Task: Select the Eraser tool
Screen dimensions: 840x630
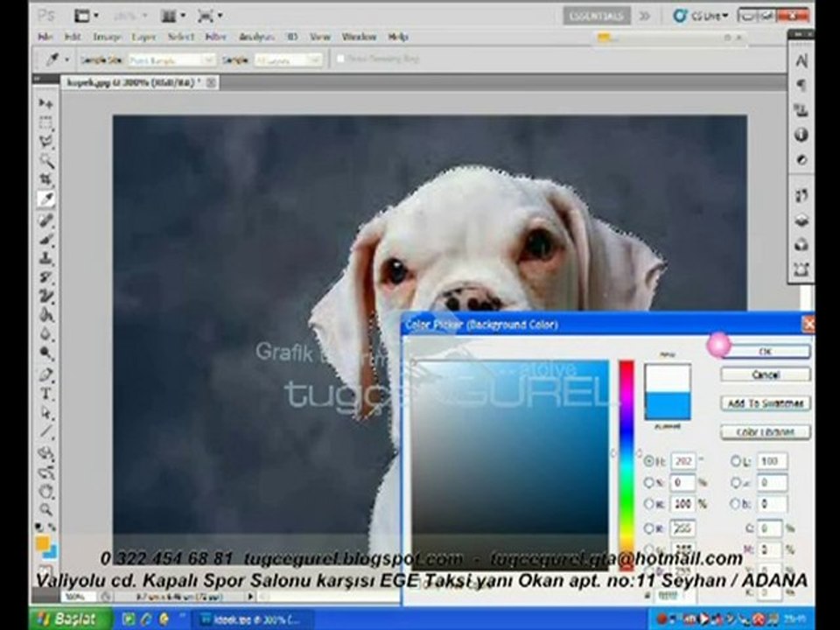Action: point(46,297)
